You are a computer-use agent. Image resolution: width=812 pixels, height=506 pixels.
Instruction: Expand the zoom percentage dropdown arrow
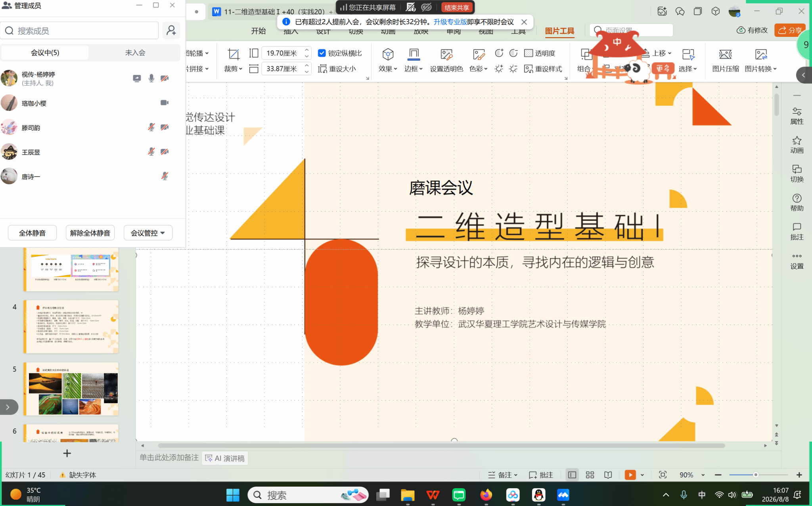tap(703, 475)
